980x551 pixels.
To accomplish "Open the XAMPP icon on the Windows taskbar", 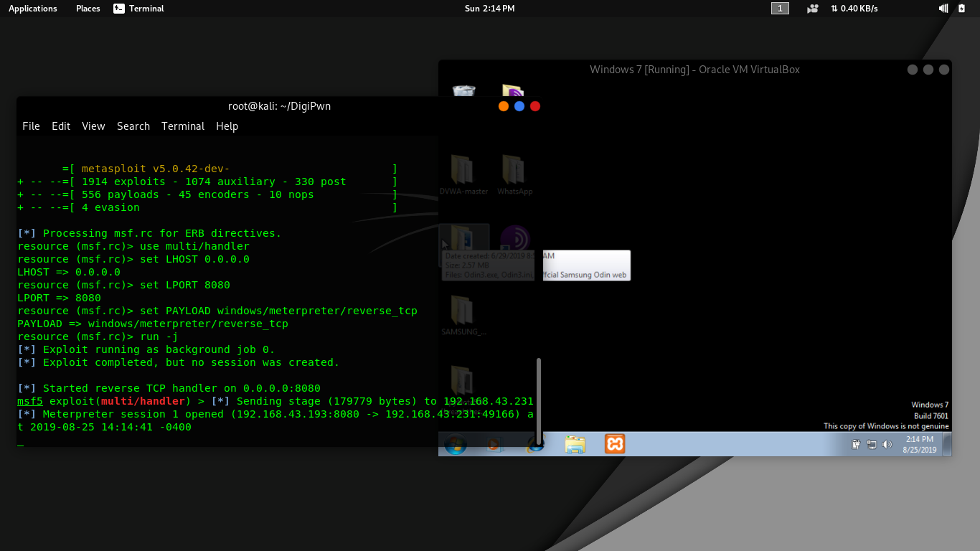I will point(615,444).
